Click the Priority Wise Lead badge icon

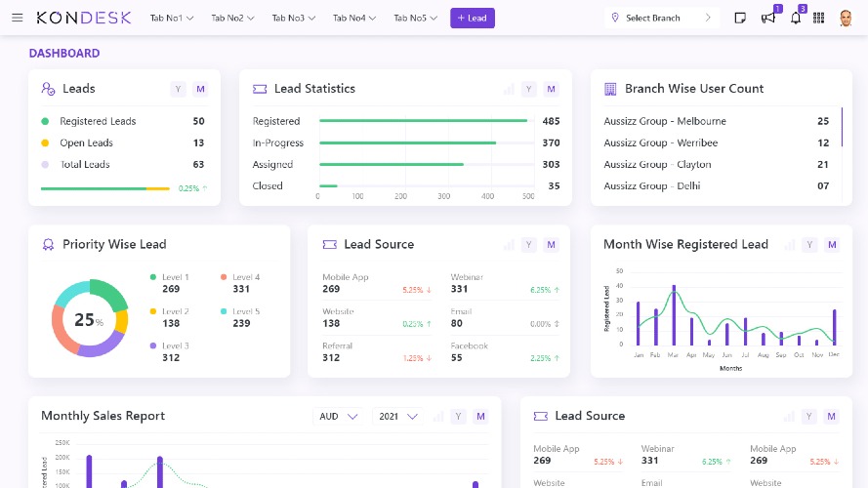(48, 245)
